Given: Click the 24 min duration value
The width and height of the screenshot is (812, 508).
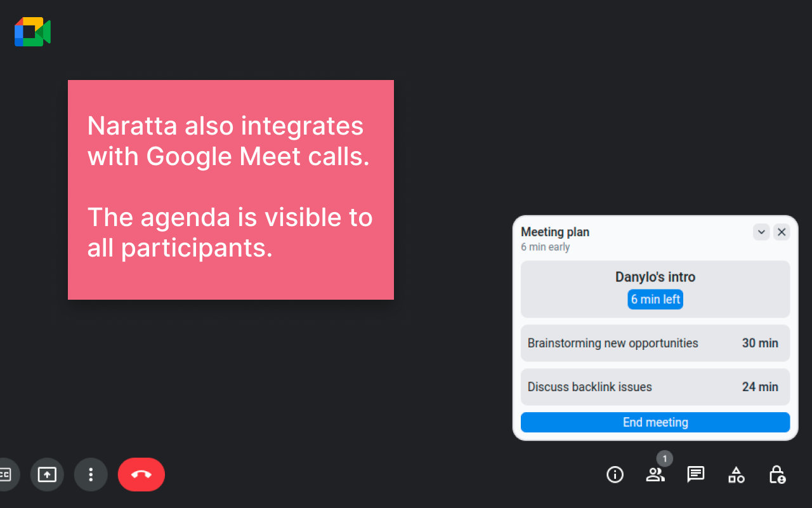Looking at the screenshot, I should (760, 387).
